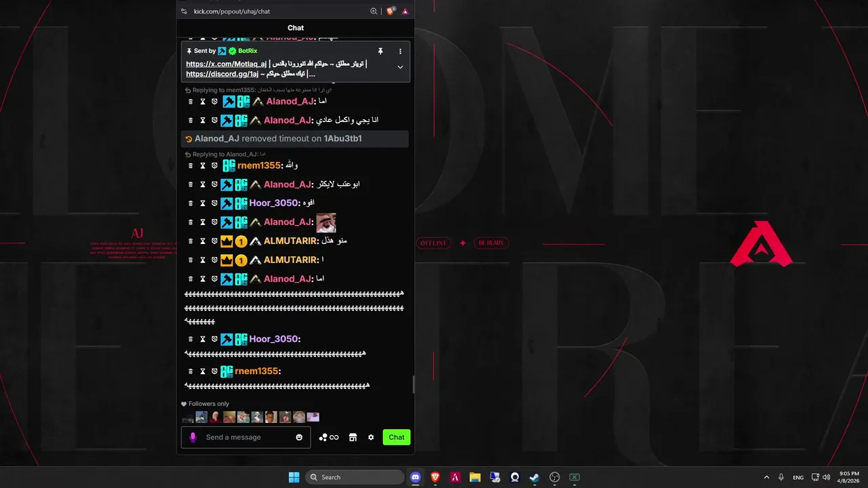Click into the 'Send a message' field
Image resolution: width=868 pixels, height=488 pixels.
pyautogui.click(x=245, y=437)
